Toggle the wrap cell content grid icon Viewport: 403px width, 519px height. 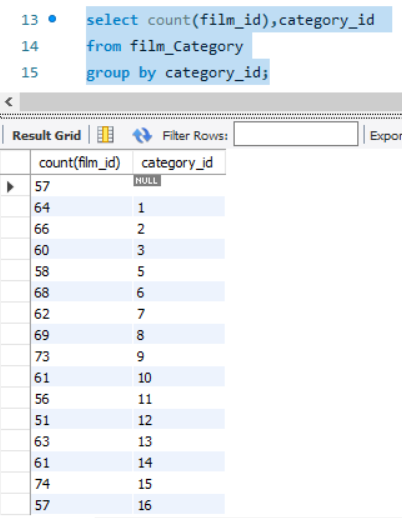tap(105, 135)
